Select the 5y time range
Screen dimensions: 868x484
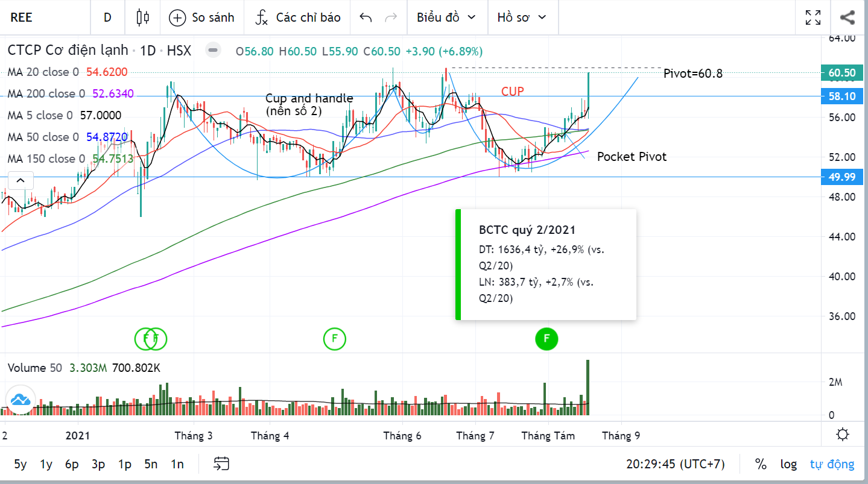21,464
